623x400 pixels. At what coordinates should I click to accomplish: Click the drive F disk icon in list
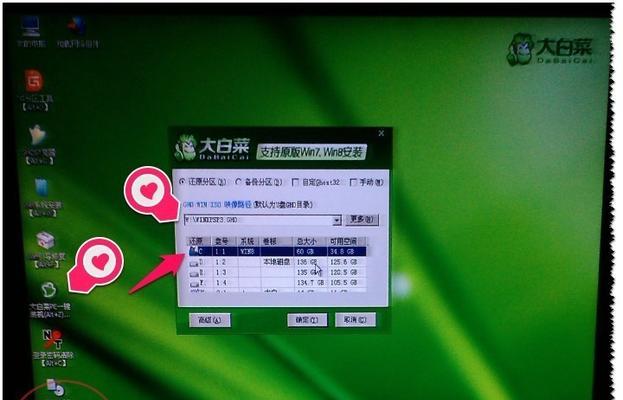click(195, 284)
